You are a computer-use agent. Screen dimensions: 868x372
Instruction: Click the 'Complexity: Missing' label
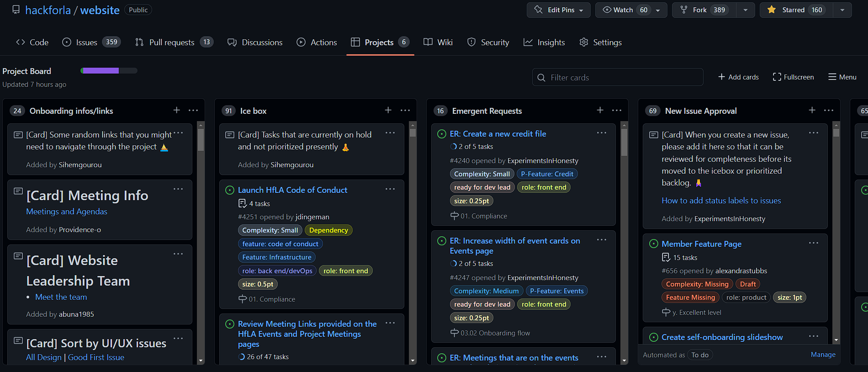(697, 284)
